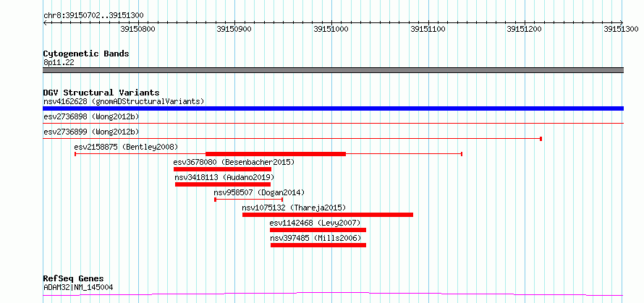Click the chr8:39150702..39151300 region label
The image size is (644, 303).
[x=93, y=15]
